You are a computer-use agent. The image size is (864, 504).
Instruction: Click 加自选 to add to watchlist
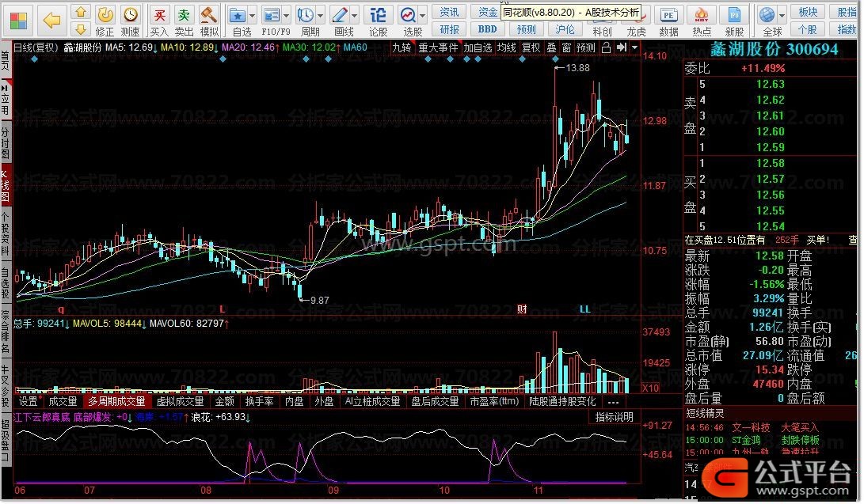click(478, 48)
